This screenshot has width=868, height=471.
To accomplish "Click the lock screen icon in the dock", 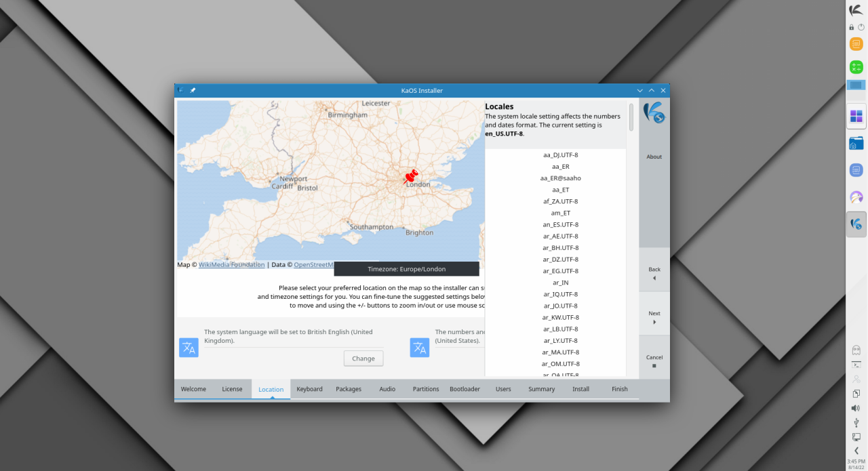I will pos(852,27).
